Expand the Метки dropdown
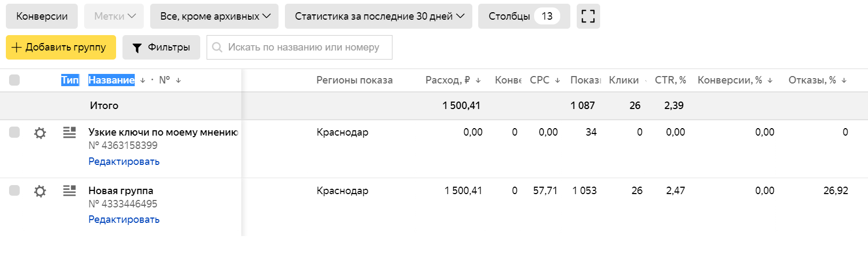 pos(114,16)
